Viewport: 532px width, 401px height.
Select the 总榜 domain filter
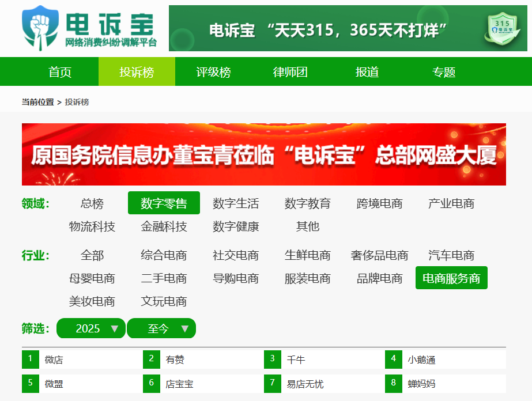coord(92,203)
